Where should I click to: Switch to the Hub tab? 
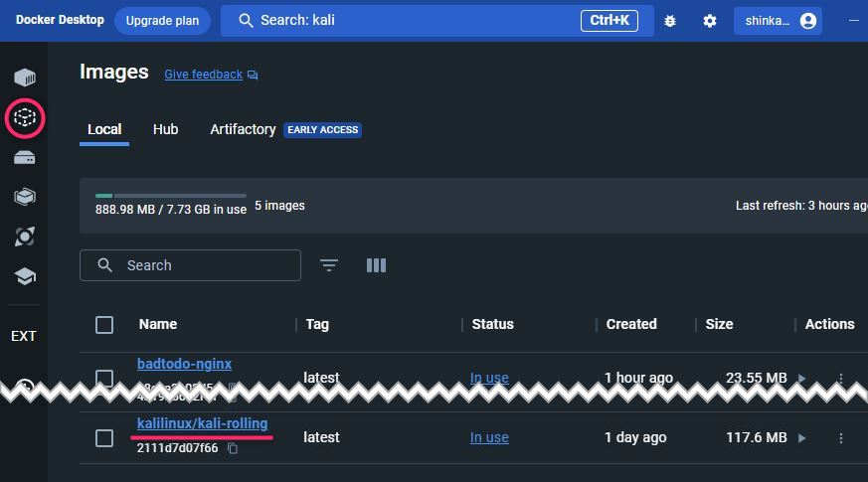click(165, 129)
